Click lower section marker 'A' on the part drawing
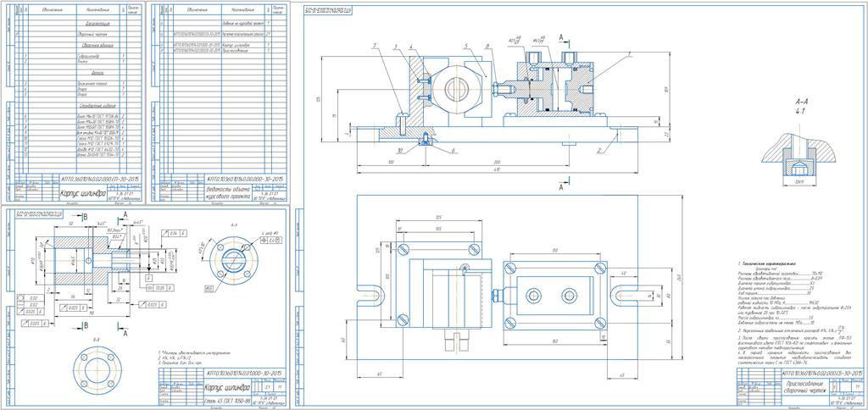Image resolution: width=868 pixels, height=410 pixels. coord(125,334)
